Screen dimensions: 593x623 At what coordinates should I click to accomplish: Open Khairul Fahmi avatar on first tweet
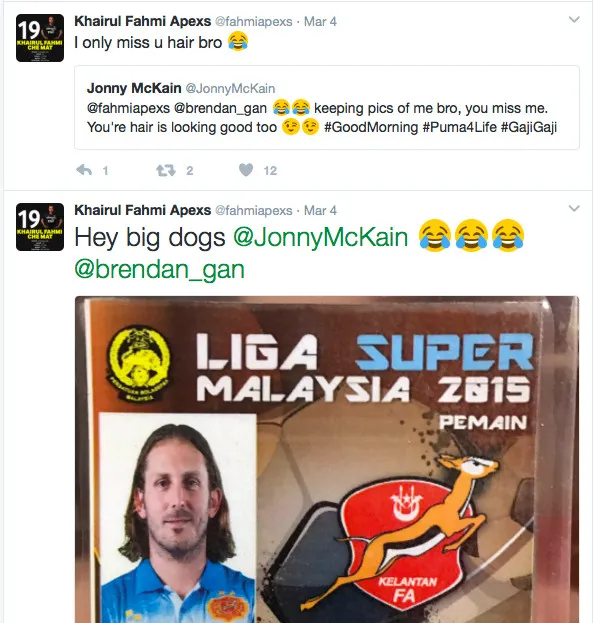(x=40, y=38)
